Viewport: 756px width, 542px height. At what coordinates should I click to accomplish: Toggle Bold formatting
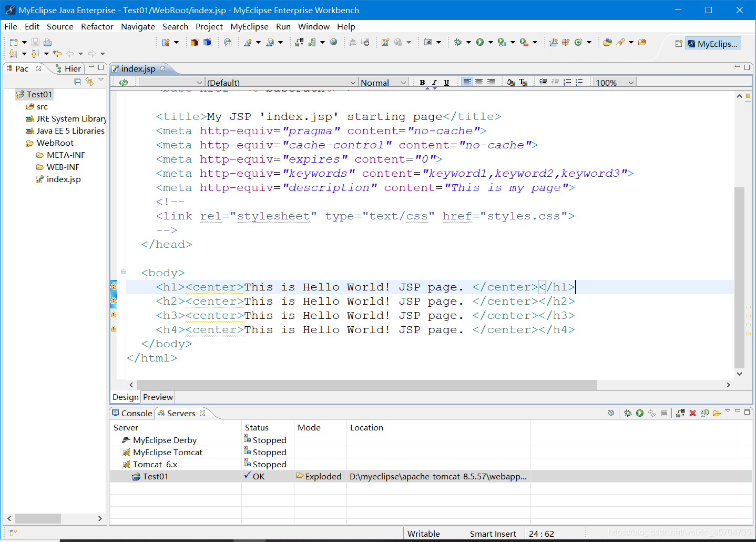click(x=422, y=82)
